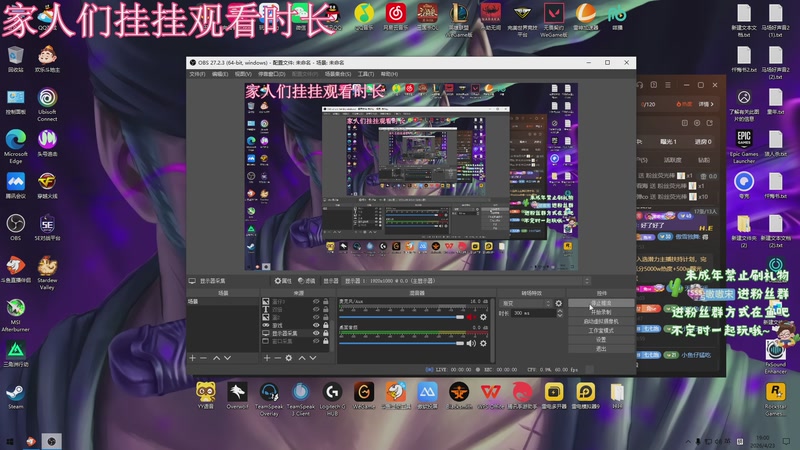Mute the desktop audio speaker icon
The height and width of the screenshot is (450, 800).
470,343
